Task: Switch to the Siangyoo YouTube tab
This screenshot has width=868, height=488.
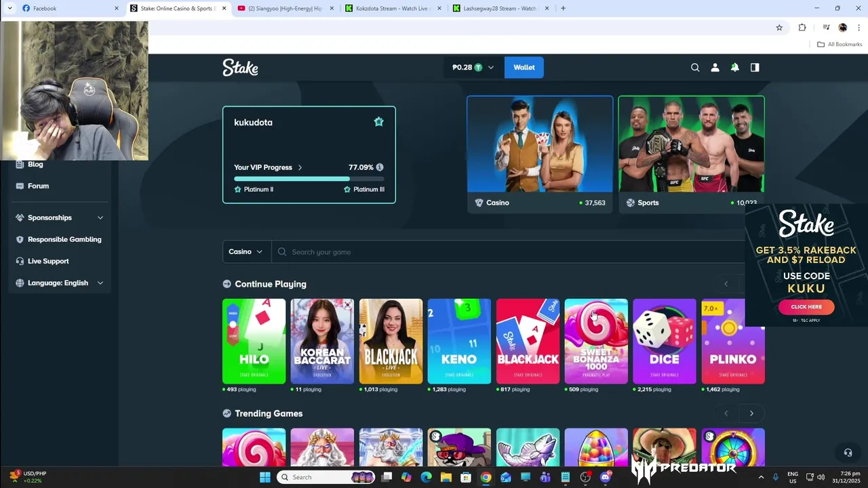Action: click(x=286, y=8)
